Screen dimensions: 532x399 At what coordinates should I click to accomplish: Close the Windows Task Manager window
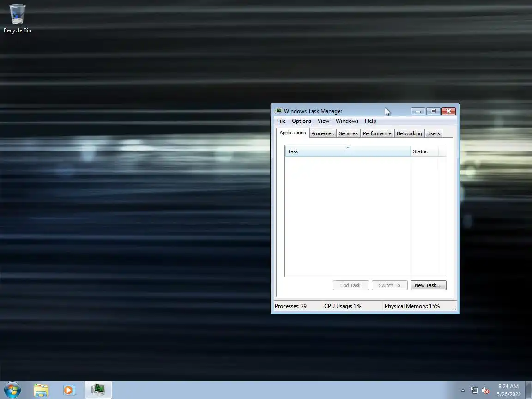pos(448,111)
